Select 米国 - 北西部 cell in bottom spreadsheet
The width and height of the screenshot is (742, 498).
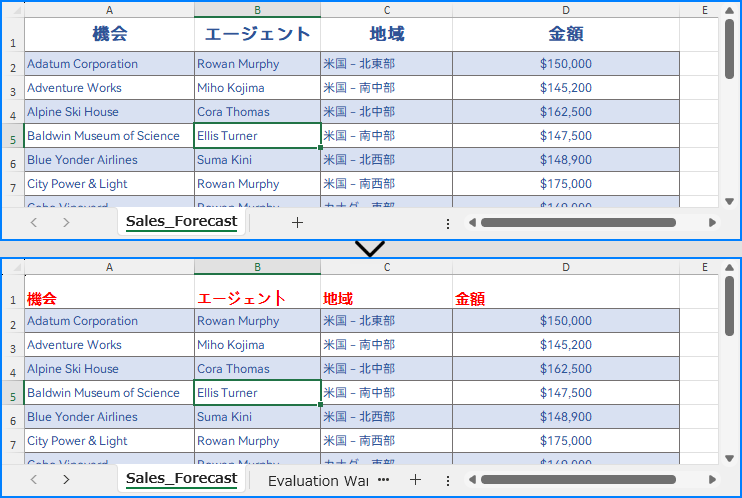click(x=387, y=417)
